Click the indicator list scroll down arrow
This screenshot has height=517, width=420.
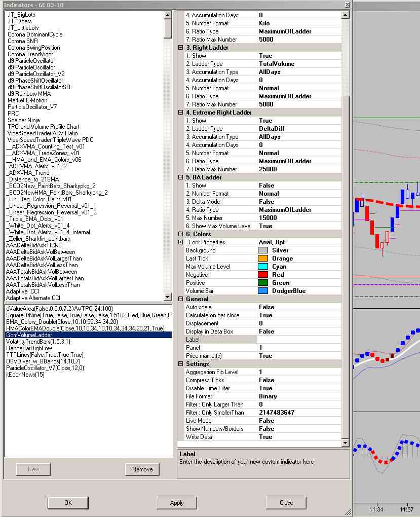pyautogui.click(x=168, y=297)
